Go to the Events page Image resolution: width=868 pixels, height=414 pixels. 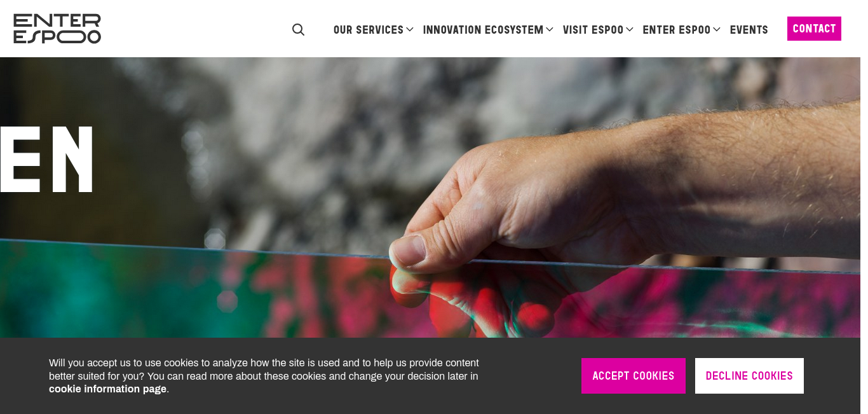coord(749,30)
